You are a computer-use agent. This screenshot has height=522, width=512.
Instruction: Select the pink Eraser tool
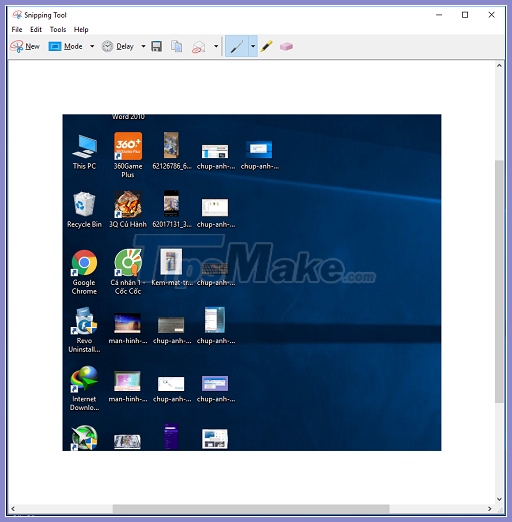click(286, 46)
